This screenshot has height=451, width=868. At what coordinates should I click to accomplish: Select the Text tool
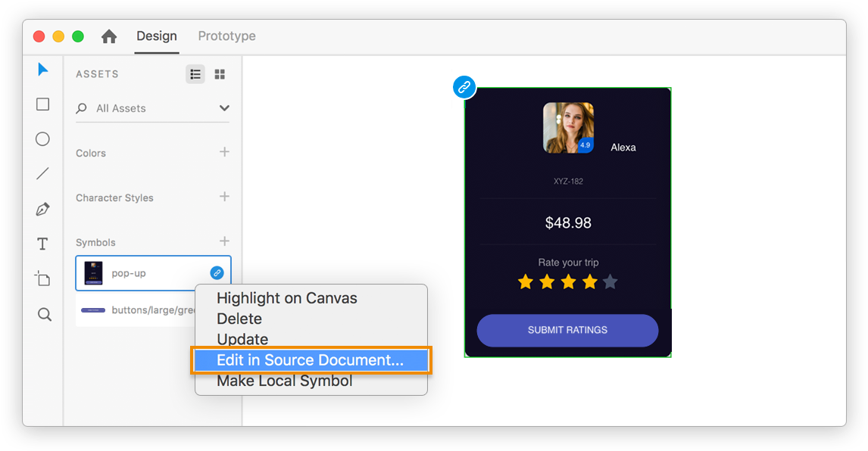(x=43, y=244)
